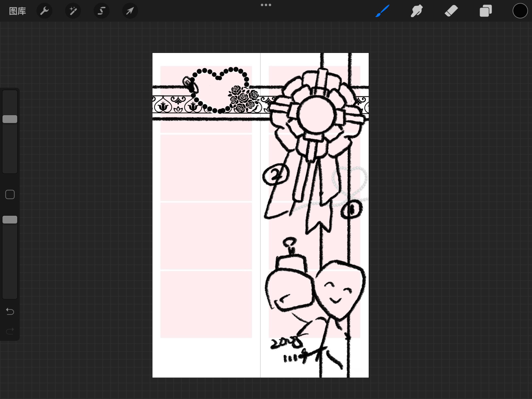Open the Layers panel
532x399 pixels.
click(486, 11)
